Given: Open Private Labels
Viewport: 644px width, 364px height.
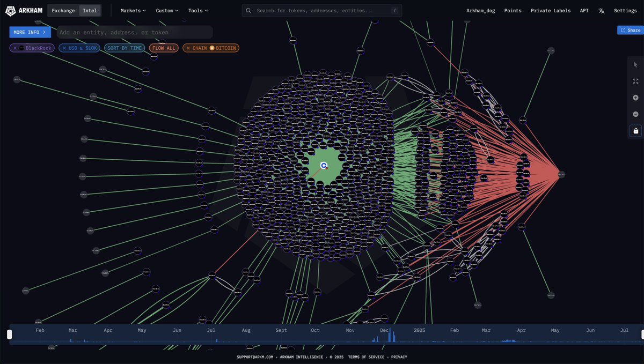Looking at the screenshot, I should (x=551, y=11).
